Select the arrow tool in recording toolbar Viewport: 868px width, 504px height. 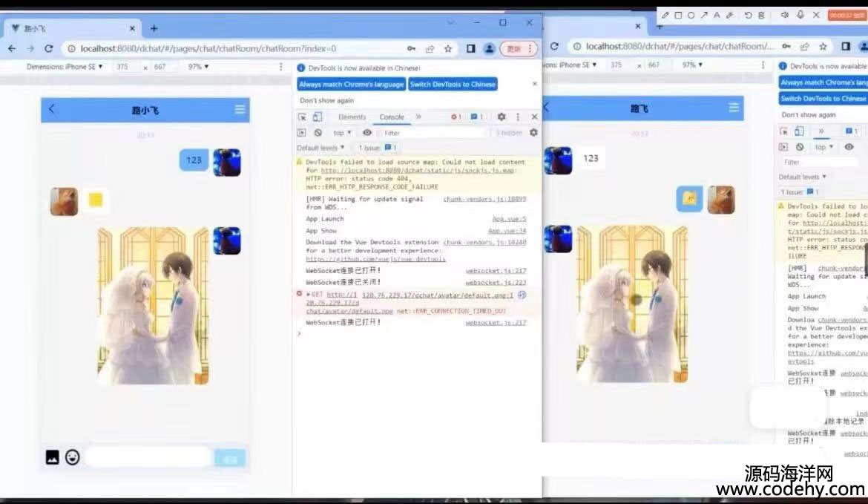(x=704, y=15)
